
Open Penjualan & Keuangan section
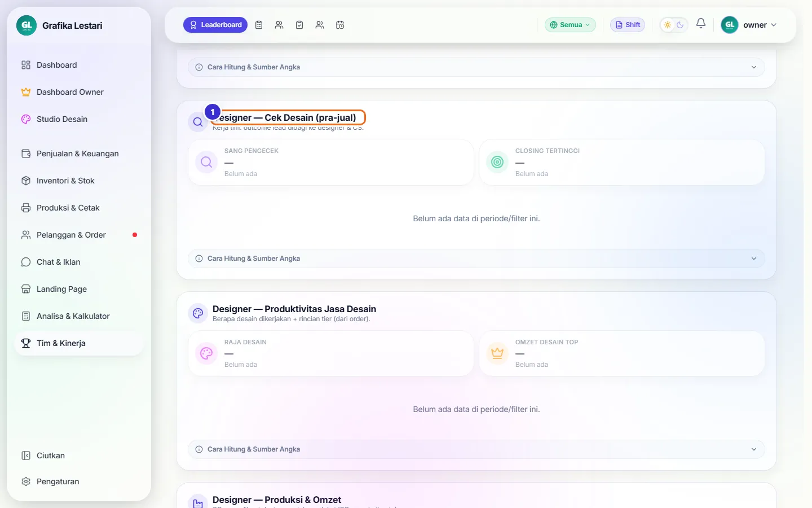coord(79,154)
